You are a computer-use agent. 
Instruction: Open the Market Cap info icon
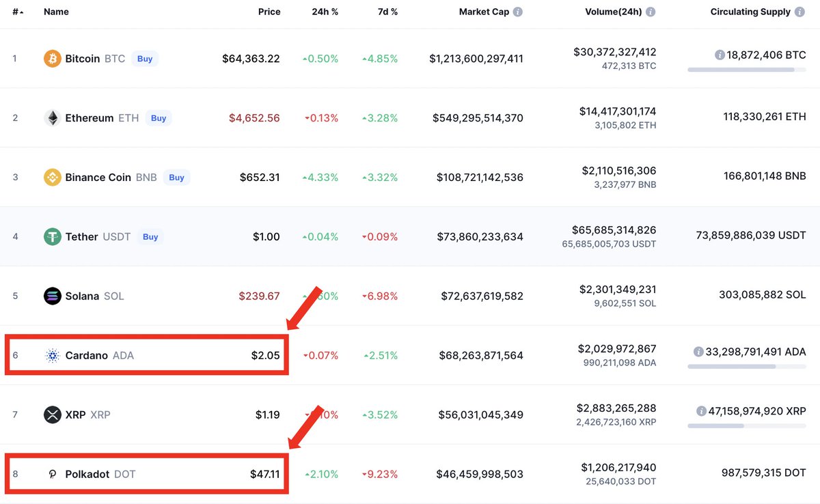tap(518, 12)
